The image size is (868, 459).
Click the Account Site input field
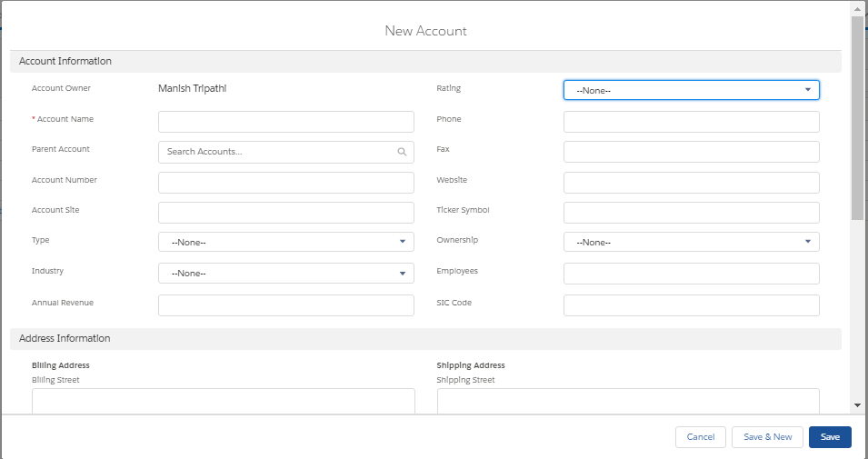click(x=285, y=213)
